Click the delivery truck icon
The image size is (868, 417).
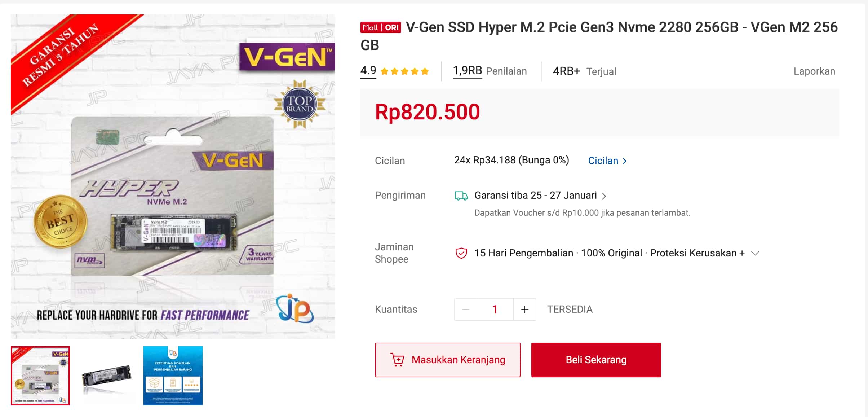(x=461, y=196)
